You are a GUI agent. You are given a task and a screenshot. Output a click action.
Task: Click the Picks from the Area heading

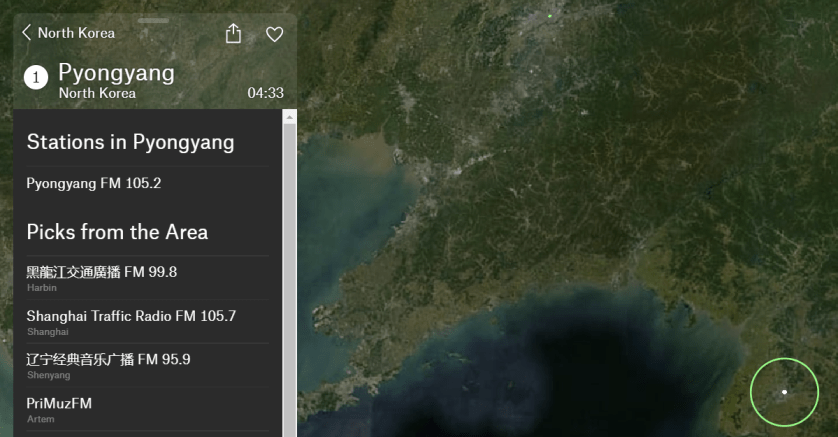tap(117, 232)
